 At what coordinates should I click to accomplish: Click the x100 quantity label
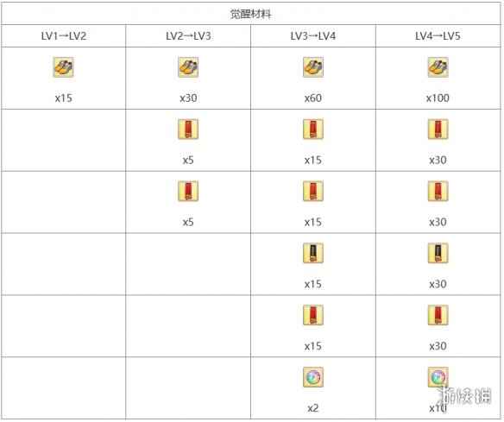[x=438, y=98]
